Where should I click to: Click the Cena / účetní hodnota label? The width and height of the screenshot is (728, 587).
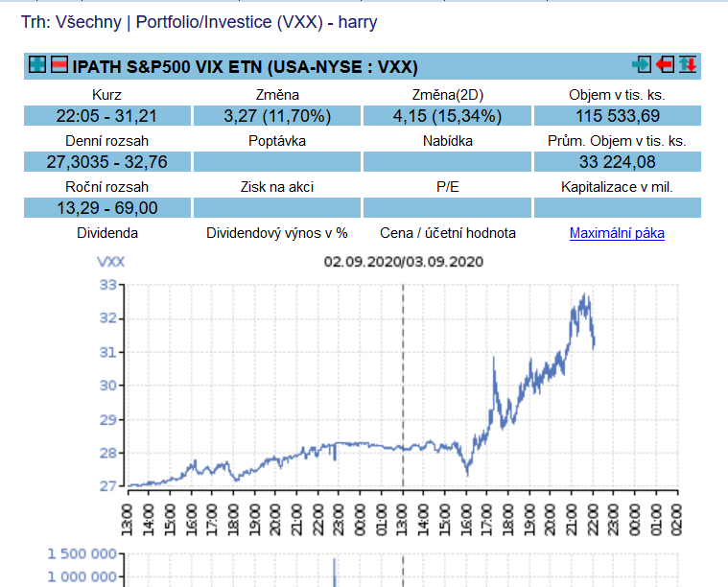(448, 233)
